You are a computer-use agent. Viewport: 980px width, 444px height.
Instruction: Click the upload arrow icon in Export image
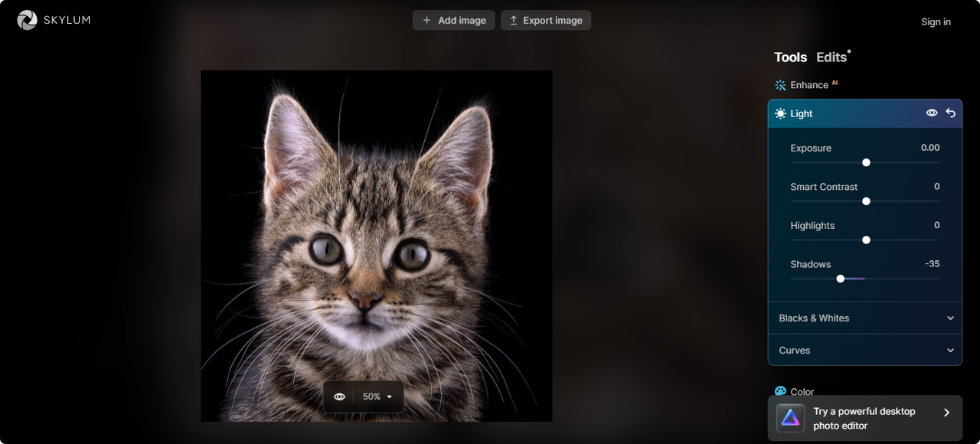click(513, 21)
